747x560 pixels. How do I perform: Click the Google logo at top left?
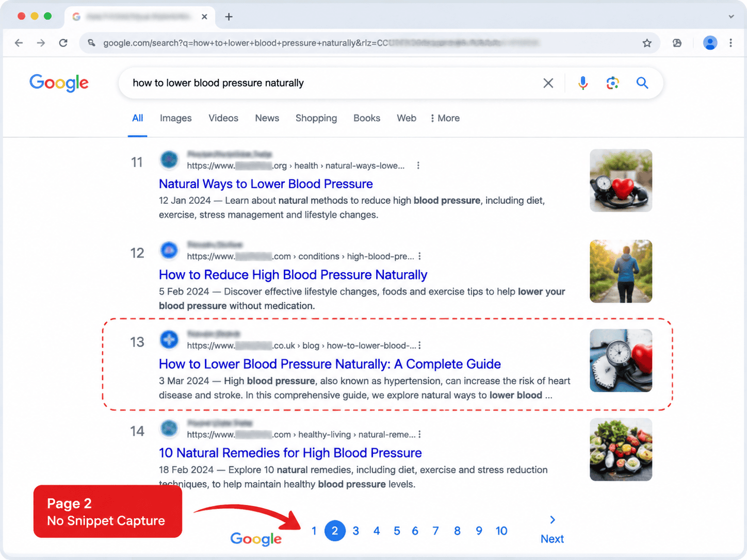tap(59, 83)
